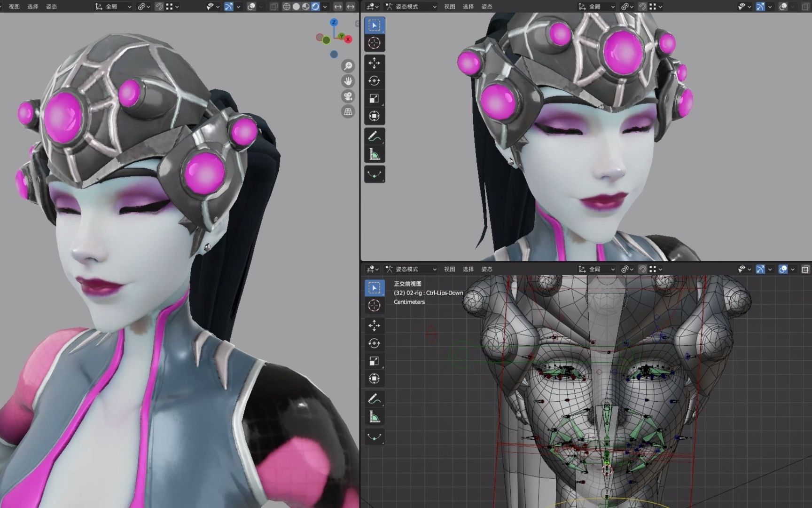Select rendered shading mode in left viewport
The height and width of the screenshot is (508, 812).
click(316, 7)
